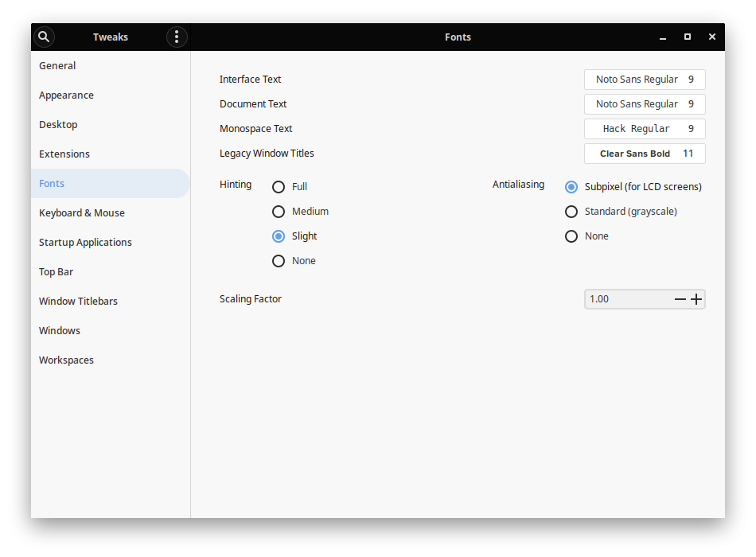Select Full hinting option
The image size is (756, 557).
tap(279, 187)
